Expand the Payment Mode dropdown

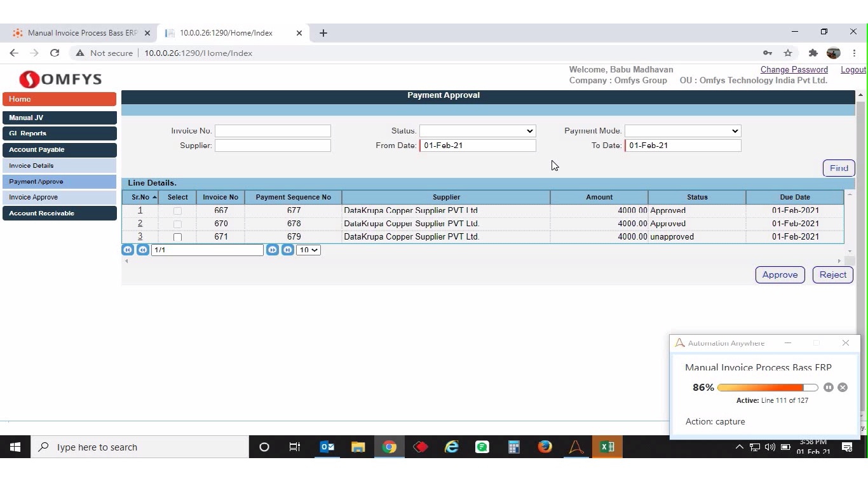click(x=682, y=131)
